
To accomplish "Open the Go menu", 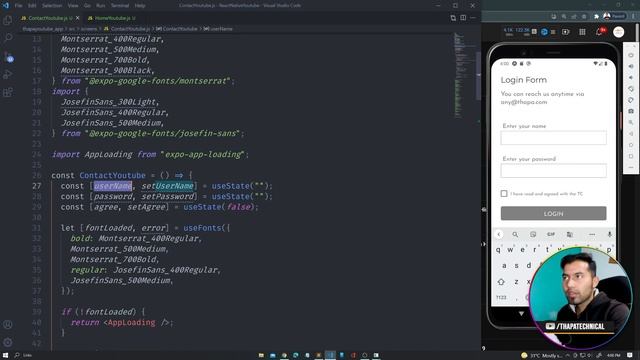I will click(87, 6).
